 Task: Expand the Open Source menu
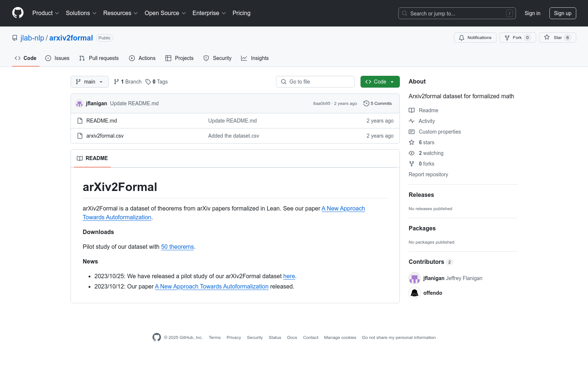tap(165, 13)
